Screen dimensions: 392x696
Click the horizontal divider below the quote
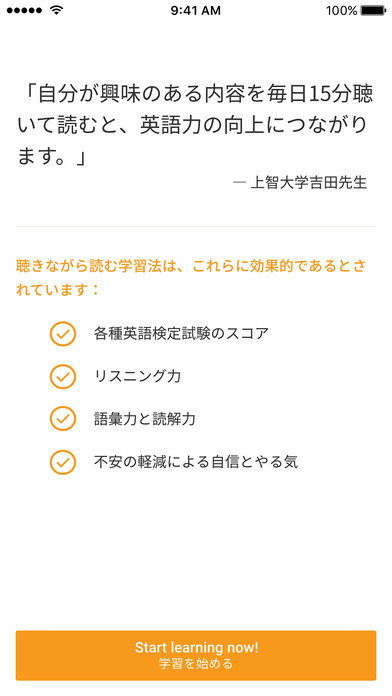196,226
